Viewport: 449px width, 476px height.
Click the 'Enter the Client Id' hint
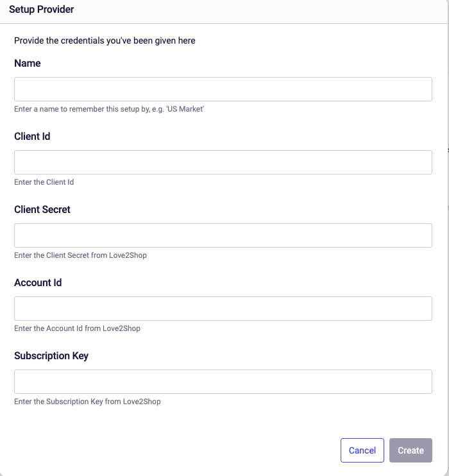pyautogui.click(x=44, y=182)
